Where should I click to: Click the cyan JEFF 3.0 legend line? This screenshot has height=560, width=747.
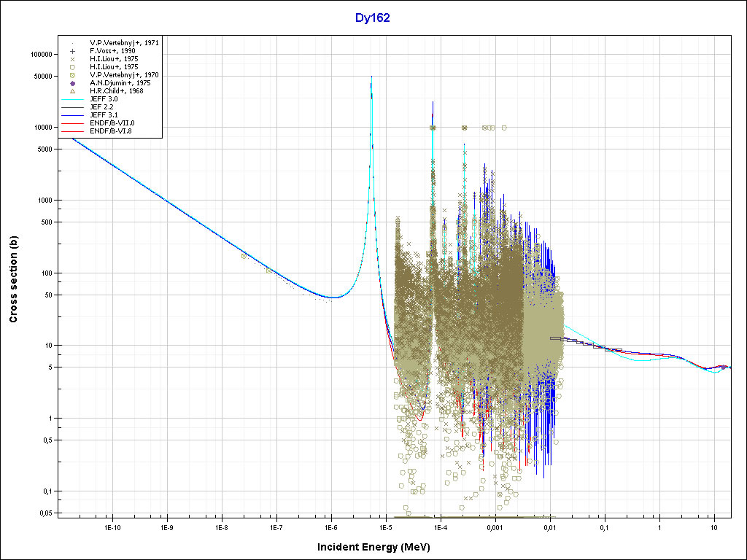[x=73, y=99]
